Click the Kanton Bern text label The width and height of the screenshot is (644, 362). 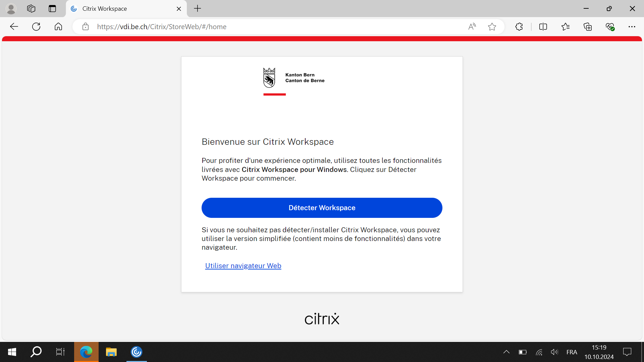tap(300, 75)
